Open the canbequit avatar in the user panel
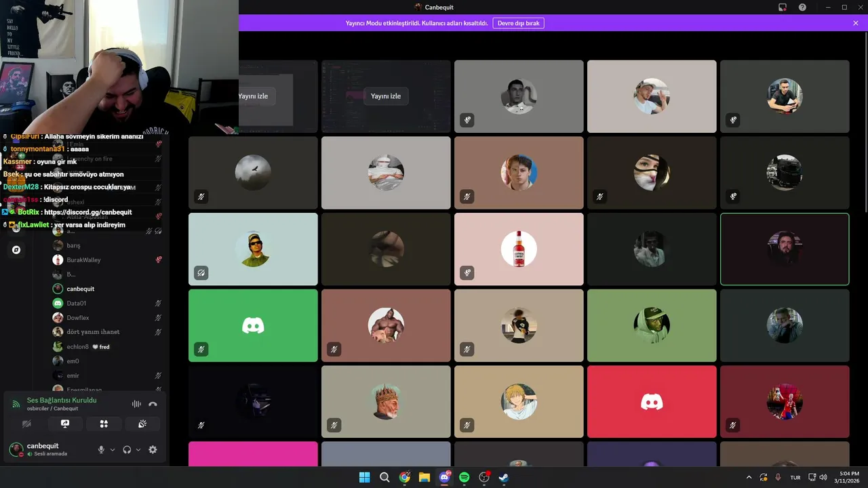The height and width of the screenshot is (488, 868). pyautogui.click(x=16, y=449)
